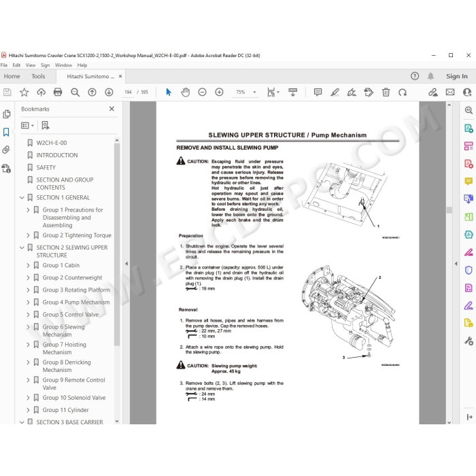Rotate the page with rotate icon
Screen dimensions: 476x476
click(x=403, y=92)
